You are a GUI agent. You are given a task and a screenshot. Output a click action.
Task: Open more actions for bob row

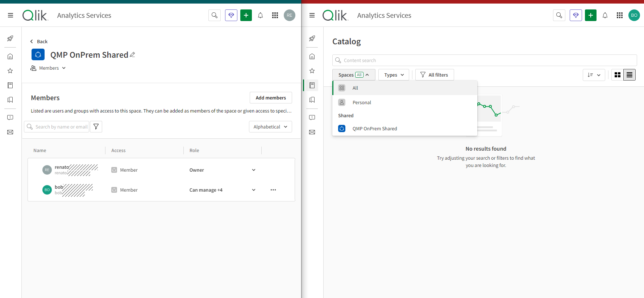coord(273,190)
